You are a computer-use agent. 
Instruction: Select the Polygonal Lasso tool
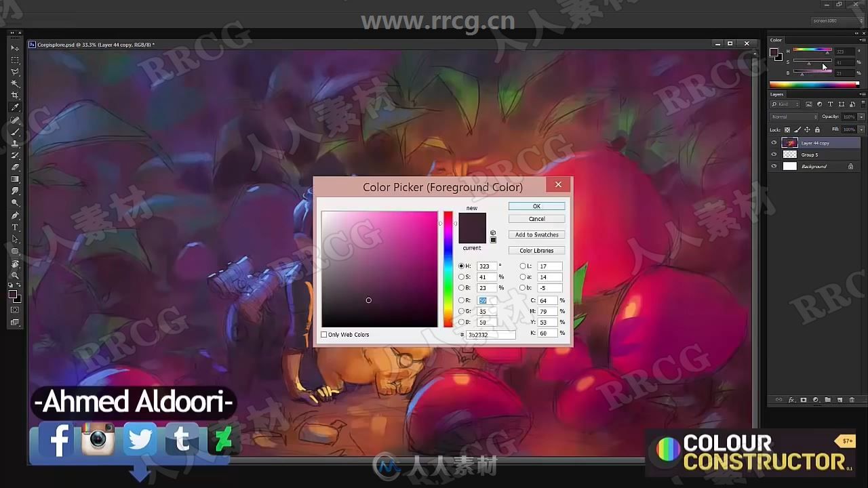[x=15, y=72]
